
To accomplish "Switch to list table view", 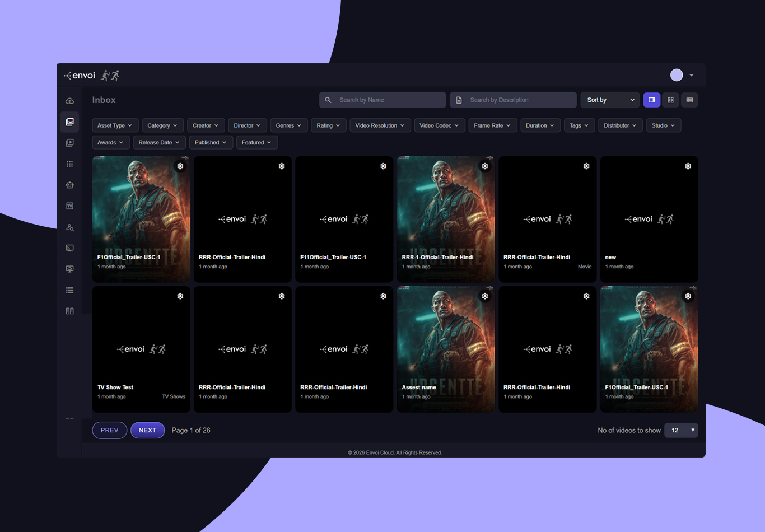I will [689, 100].
